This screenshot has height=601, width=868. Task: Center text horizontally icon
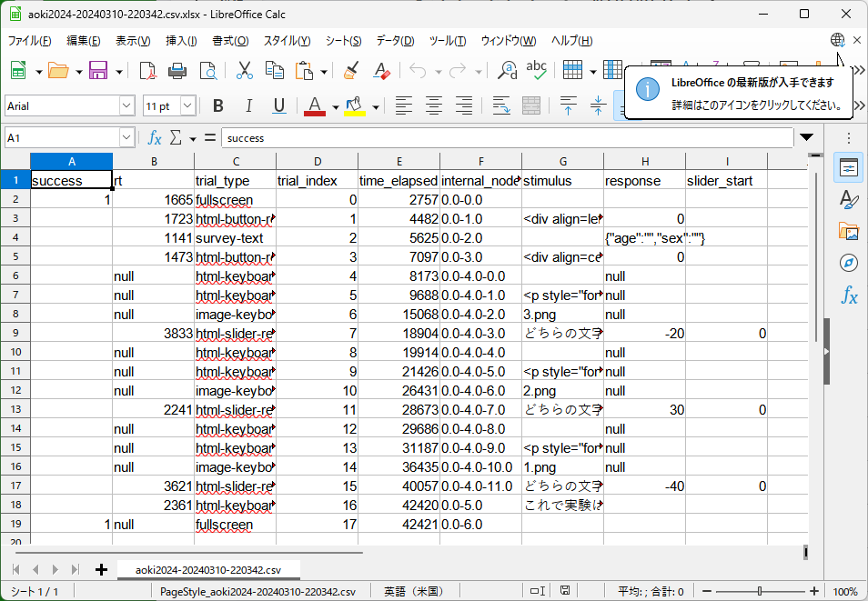point(433,105)
